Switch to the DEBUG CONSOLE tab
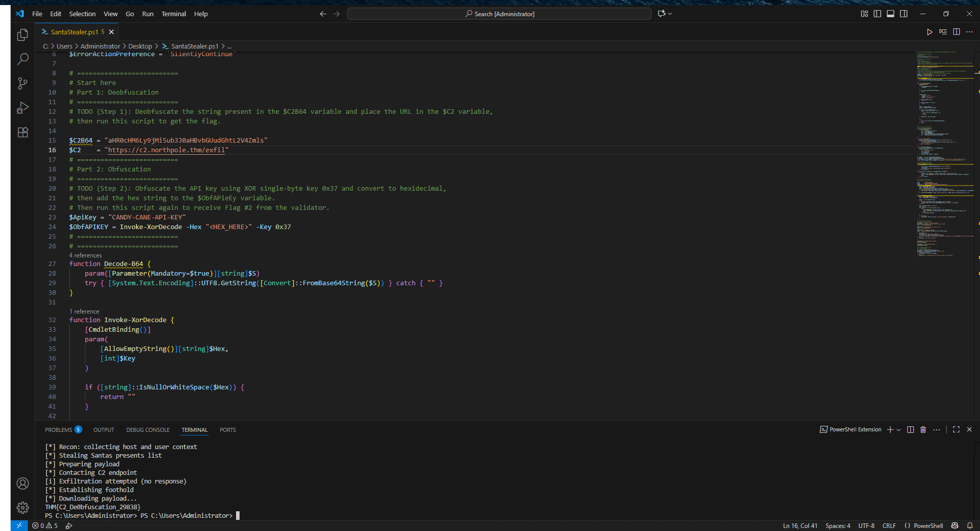980x531 pixels. pyautogui.click(x=148, y=430)
